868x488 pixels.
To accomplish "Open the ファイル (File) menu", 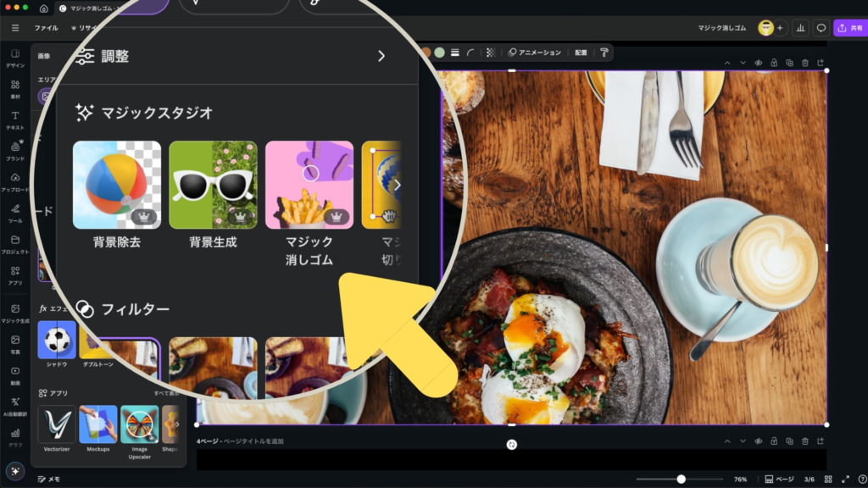I will (x=46, y=28).
